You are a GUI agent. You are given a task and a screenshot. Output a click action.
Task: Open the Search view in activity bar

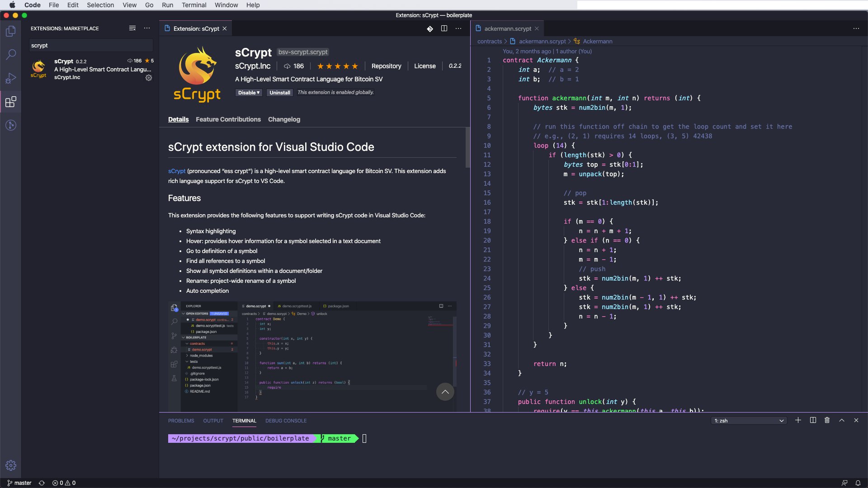click(11, 55)
